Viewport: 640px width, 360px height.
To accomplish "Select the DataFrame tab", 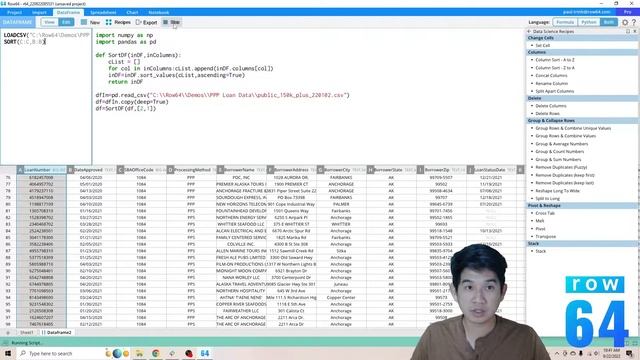I will click(68, 12).
